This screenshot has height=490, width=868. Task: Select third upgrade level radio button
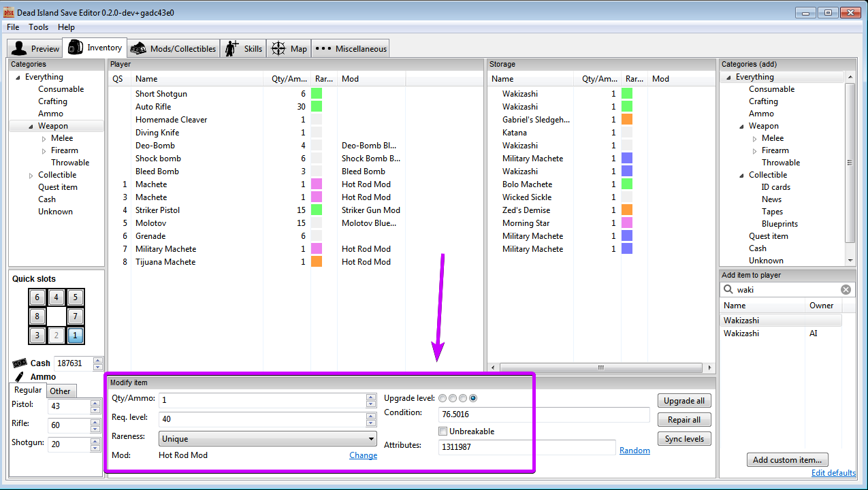(x=463, y=398)
